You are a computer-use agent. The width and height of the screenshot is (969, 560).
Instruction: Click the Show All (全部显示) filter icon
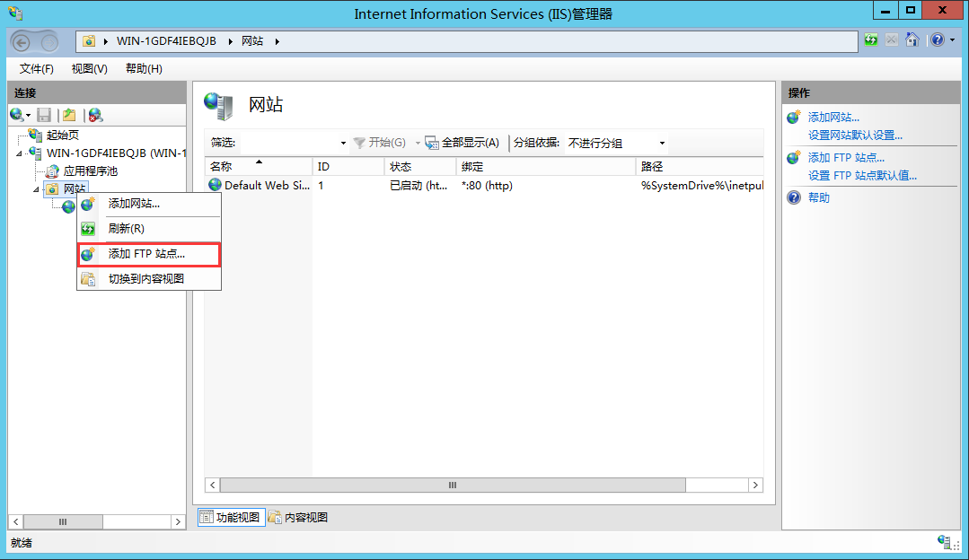coord(431,143)
